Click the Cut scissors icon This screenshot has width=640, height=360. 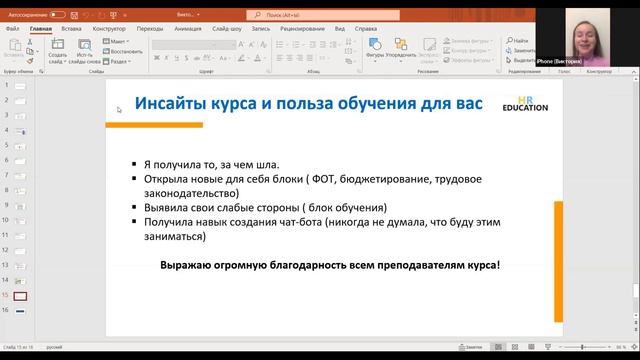tap(30, 42)
